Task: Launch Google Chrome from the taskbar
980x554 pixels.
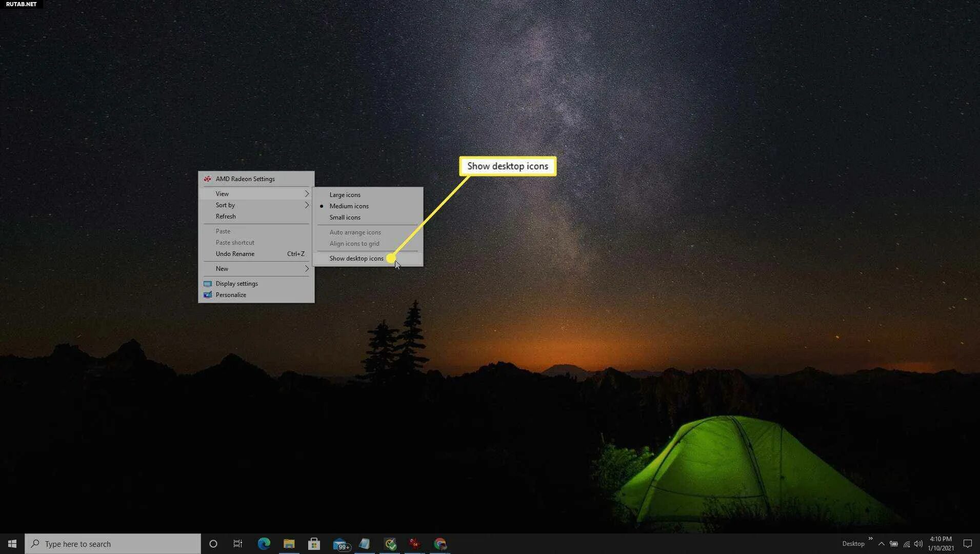Action: [440, 544]
